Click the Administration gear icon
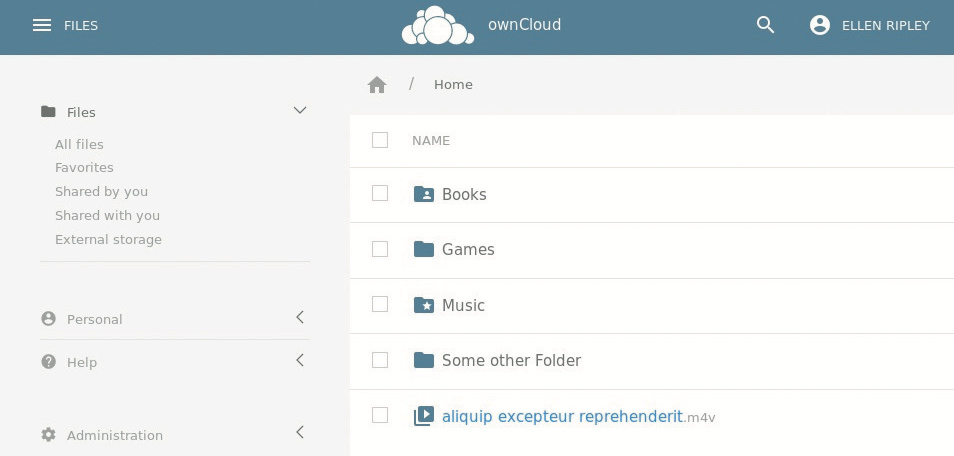This screenshot has height=456, width=954. point(48,435)
